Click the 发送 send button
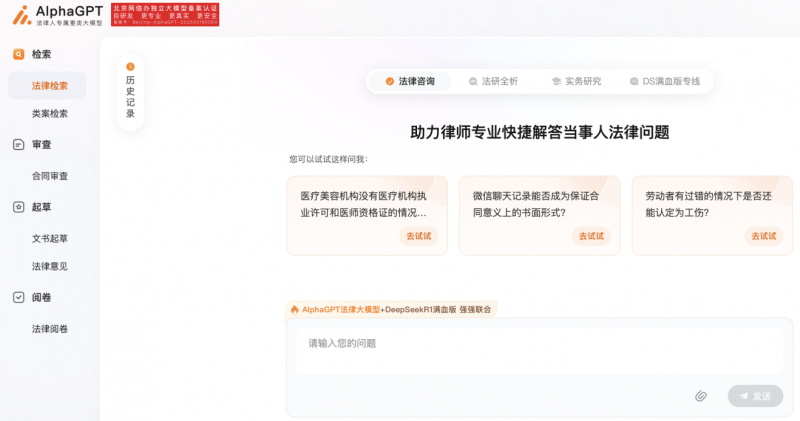 [x=755, y=396]
